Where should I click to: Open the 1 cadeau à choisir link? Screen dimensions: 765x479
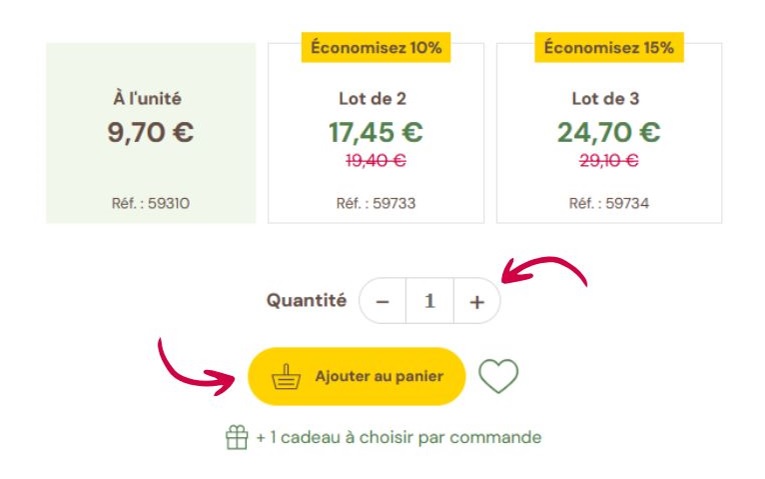pos(399,437)
